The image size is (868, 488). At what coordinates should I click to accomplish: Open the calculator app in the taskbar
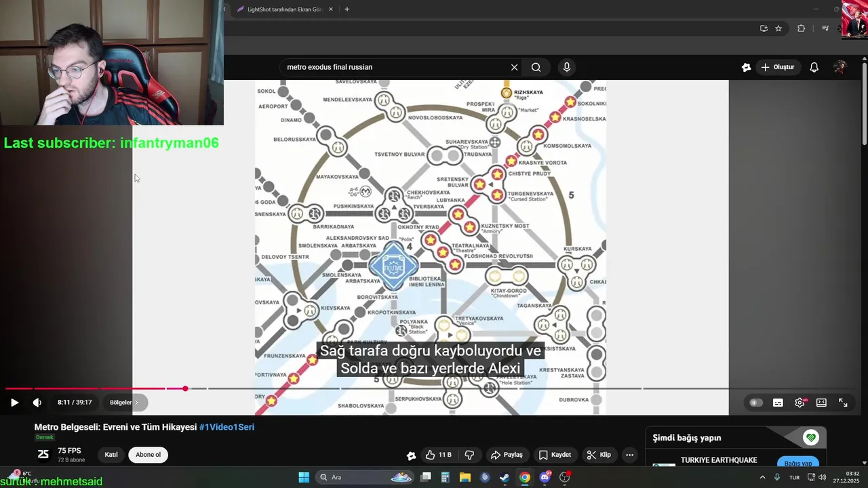446,477
